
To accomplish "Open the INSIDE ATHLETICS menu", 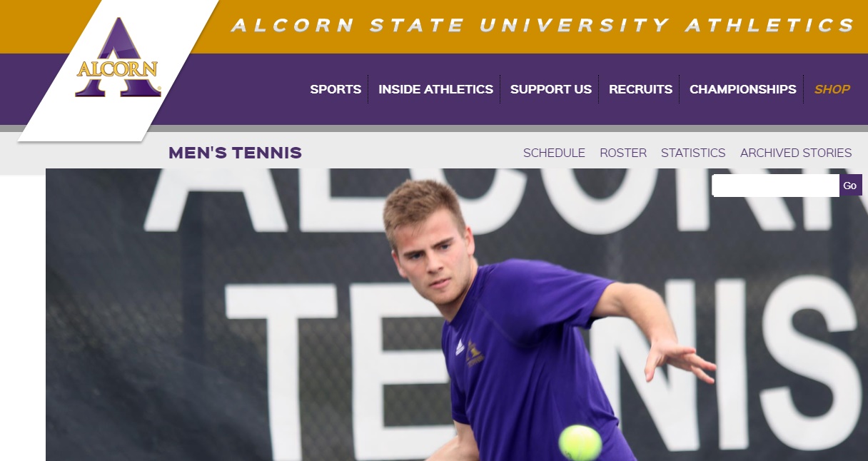I will 435,89.
